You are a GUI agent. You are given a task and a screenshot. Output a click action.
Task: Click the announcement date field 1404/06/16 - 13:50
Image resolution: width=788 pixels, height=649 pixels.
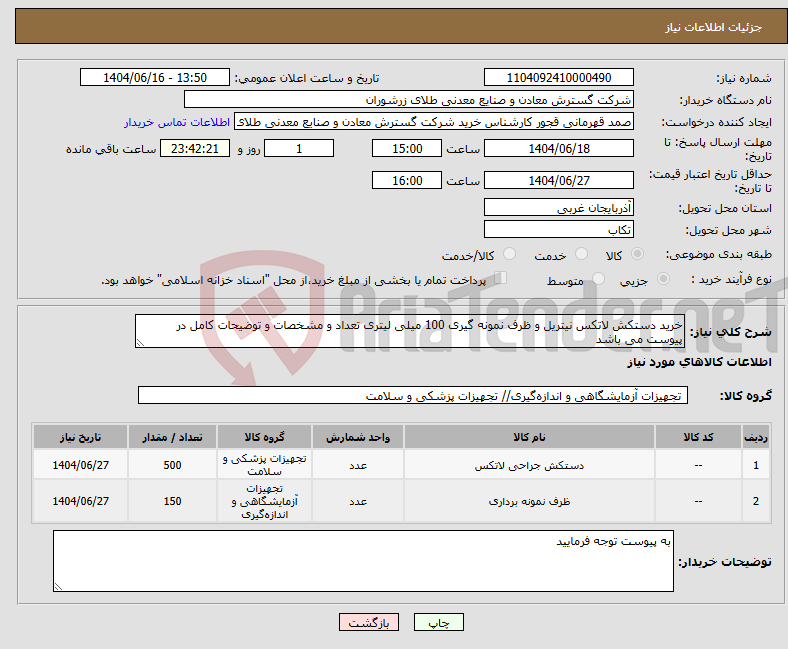[x=155, y=77]
